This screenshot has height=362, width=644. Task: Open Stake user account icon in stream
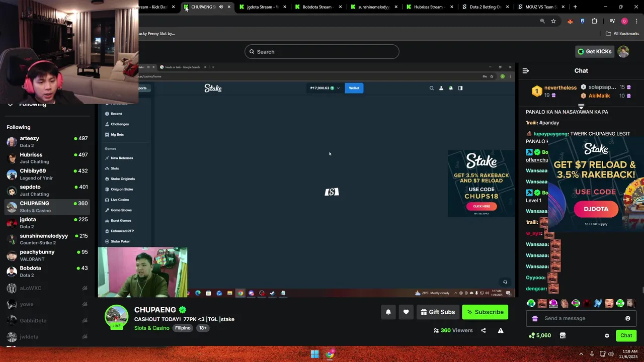[x=441, y=88]
